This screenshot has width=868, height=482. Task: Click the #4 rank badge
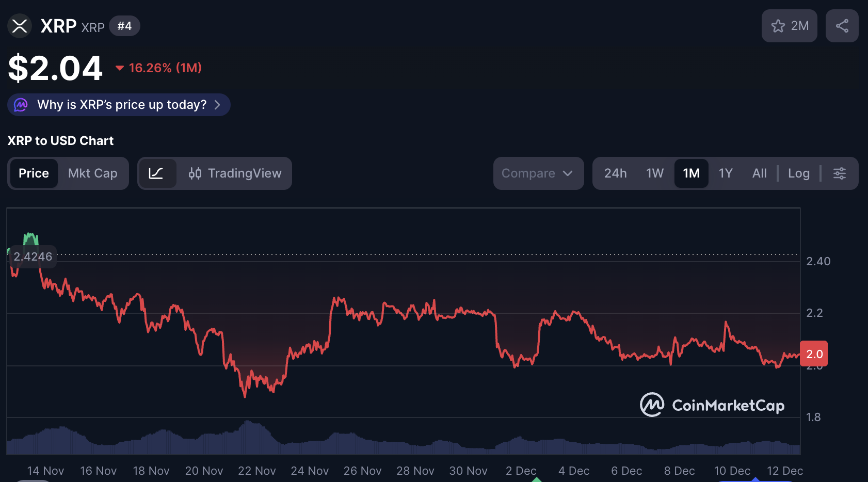point(124,26)
